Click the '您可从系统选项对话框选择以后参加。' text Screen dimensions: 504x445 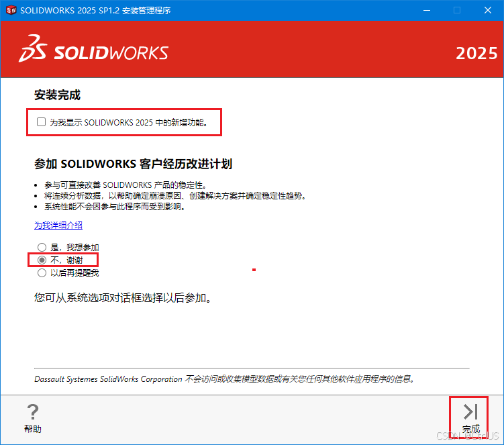point(123,298)
